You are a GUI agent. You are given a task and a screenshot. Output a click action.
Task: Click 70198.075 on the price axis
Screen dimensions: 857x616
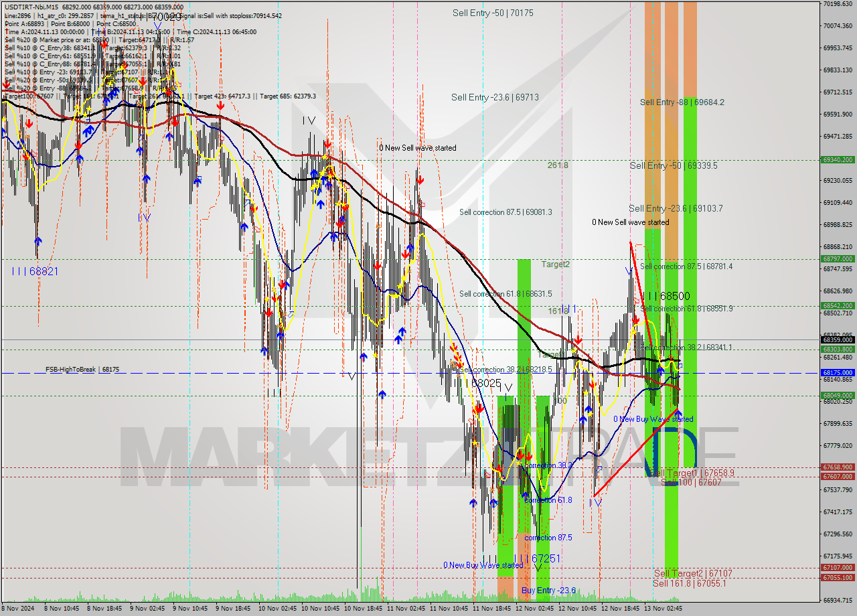[838, 4]
